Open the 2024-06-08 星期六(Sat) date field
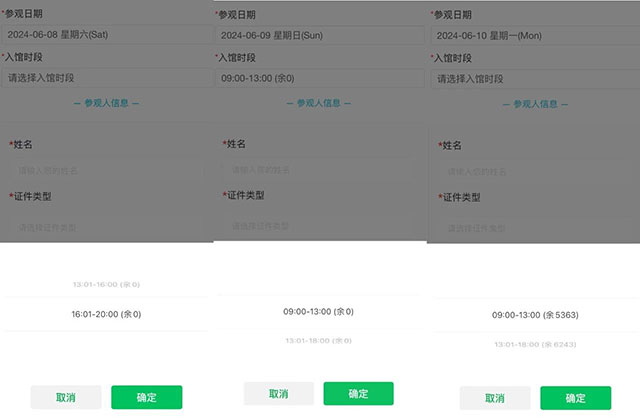 point(105,34)
